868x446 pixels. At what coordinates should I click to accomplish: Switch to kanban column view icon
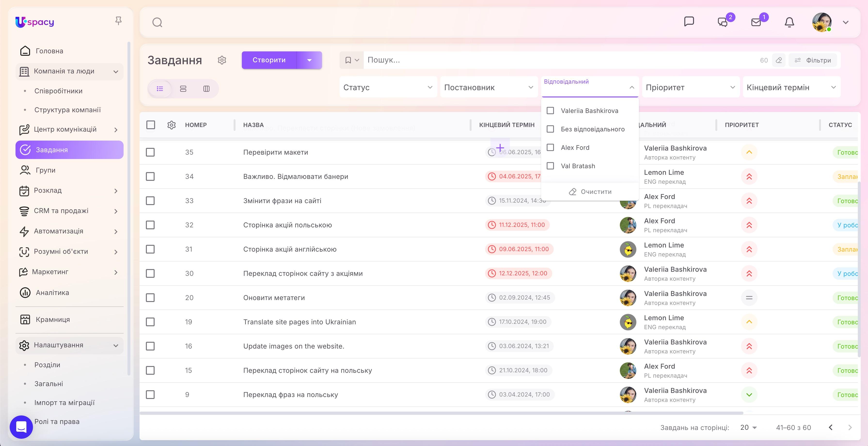tap(206, 89)
